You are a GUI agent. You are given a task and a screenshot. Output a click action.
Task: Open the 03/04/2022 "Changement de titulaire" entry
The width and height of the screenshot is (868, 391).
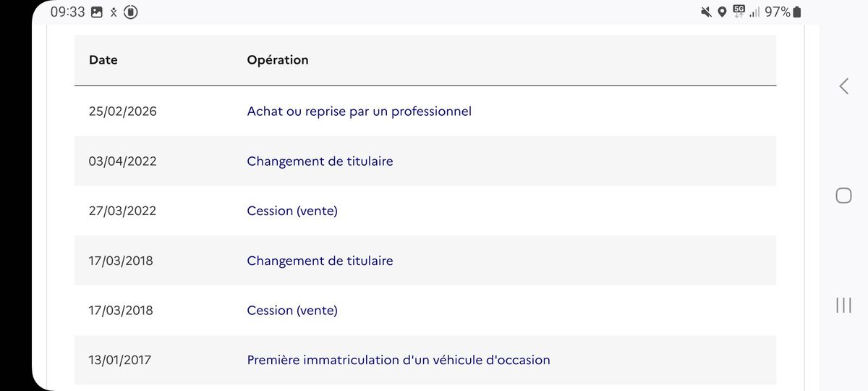320,161
